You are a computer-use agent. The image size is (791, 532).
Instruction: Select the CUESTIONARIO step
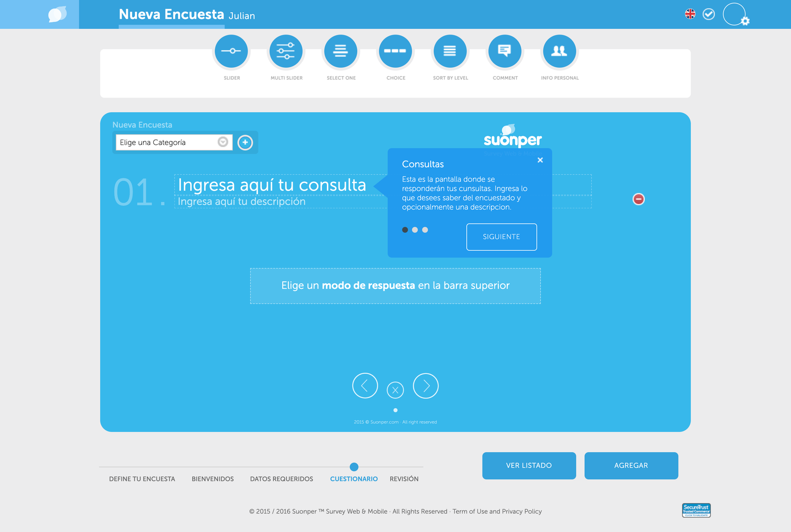(354, 479)
